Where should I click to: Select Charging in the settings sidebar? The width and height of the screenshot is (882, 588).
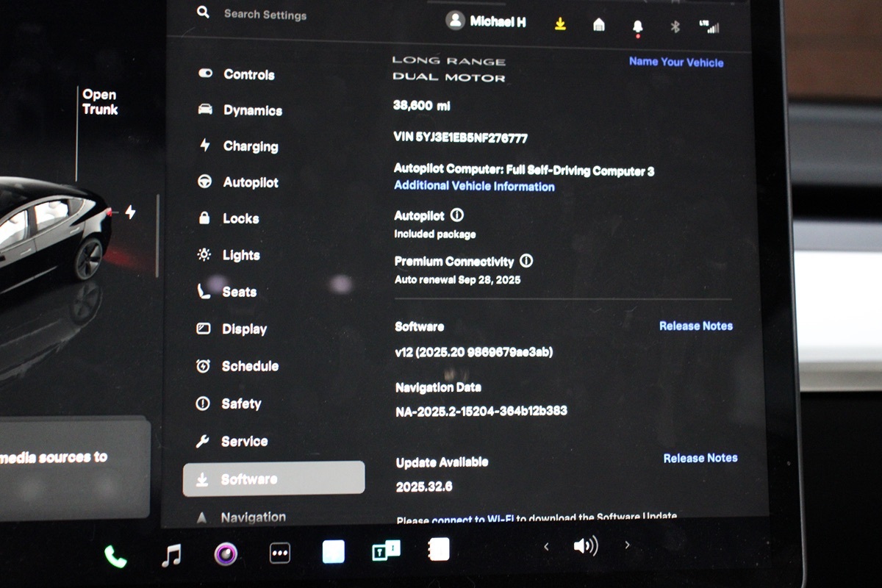[x=250, y=146]
